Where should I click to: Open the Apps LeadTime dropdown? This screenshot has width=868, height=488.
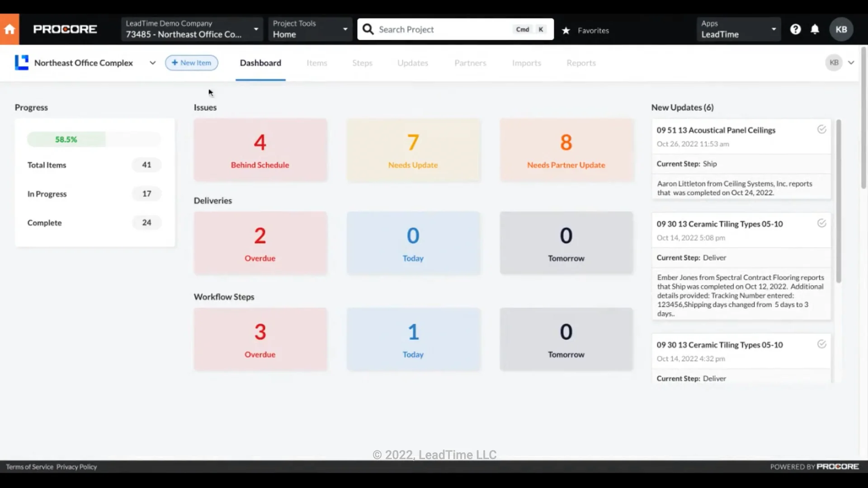[738, 29]
